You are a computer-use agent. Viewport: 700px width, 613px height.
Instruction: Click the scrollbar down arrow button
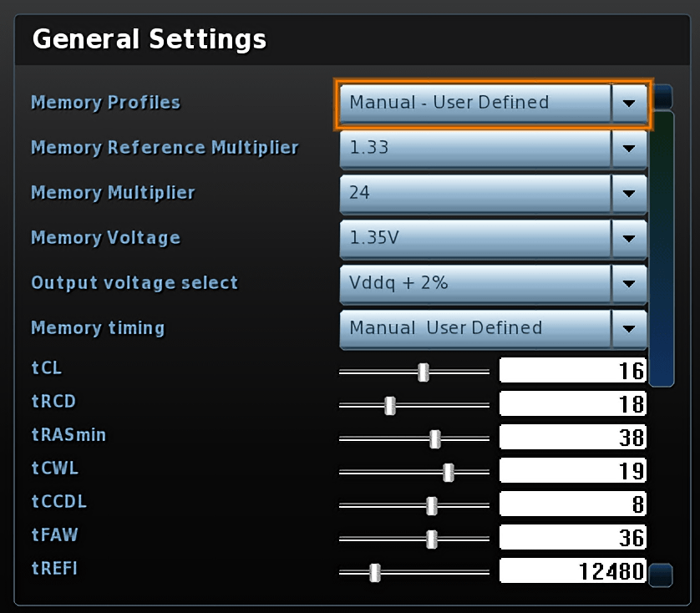tap(661, 575)
